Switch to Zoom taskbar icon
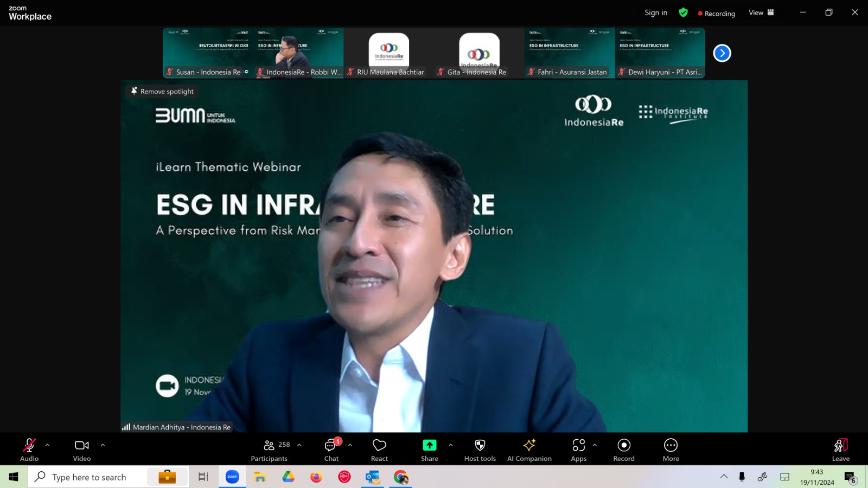Viewport: 868px width, 488px height. pyautogui.click(x=232, y=477)
